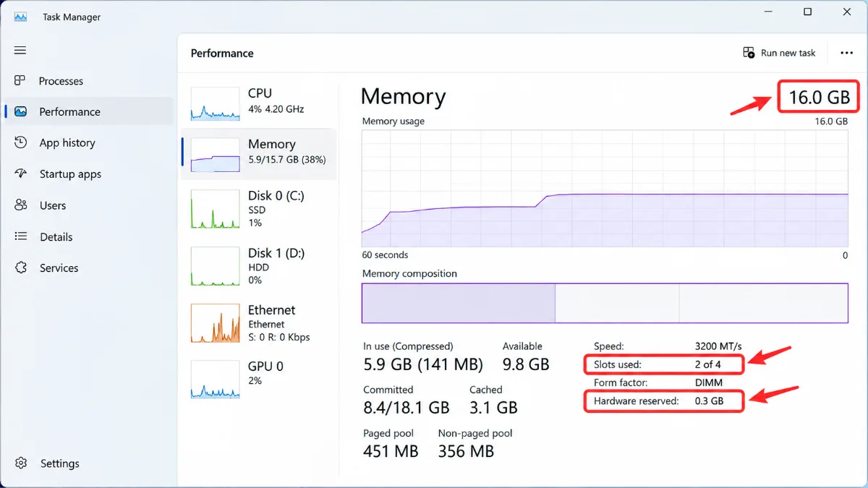Maximize the Task Manager window
This screenshot has width=868, height=488.
[x=808, y=12]
